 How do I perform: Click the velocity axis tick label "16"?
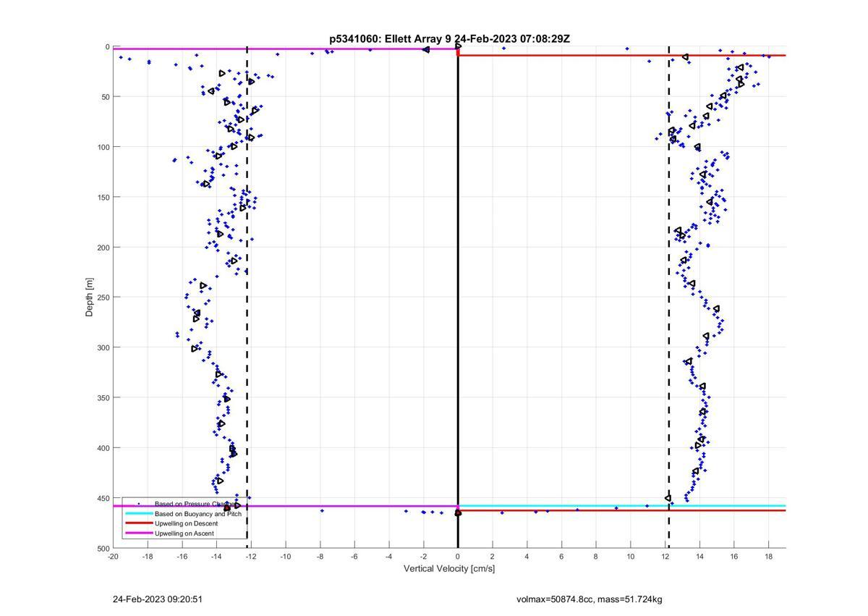click(x=733, y=557)
